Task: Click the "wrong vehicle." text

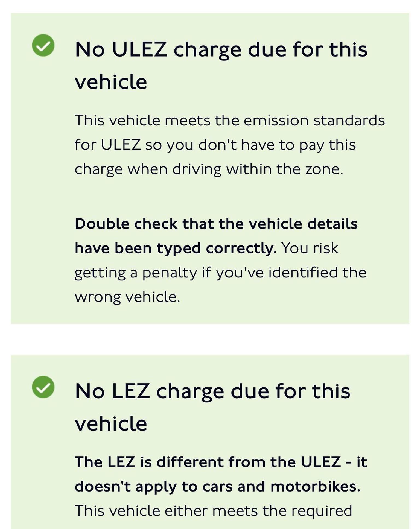Action: click(x=127, y=297)
